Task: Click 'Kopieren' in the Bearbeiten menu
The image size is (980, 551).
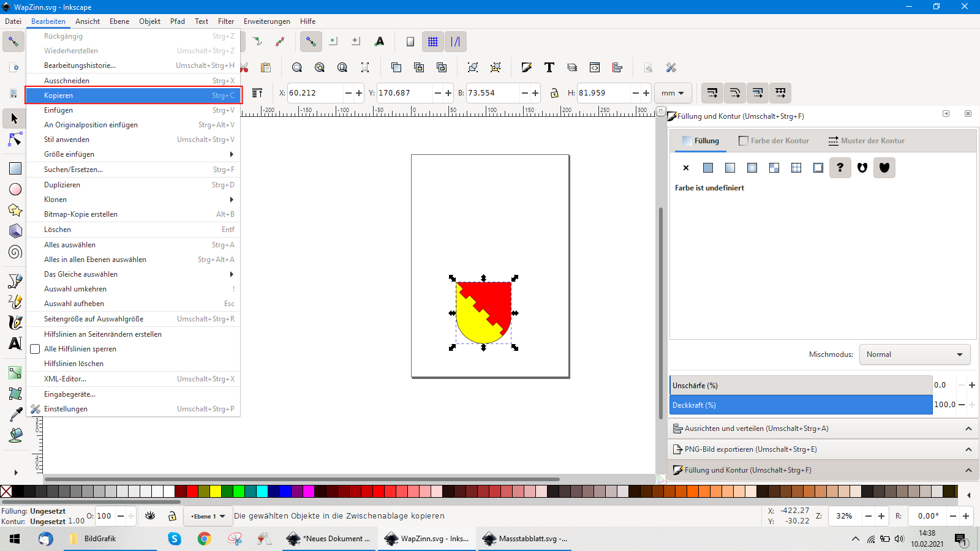Action: point(134,96)
